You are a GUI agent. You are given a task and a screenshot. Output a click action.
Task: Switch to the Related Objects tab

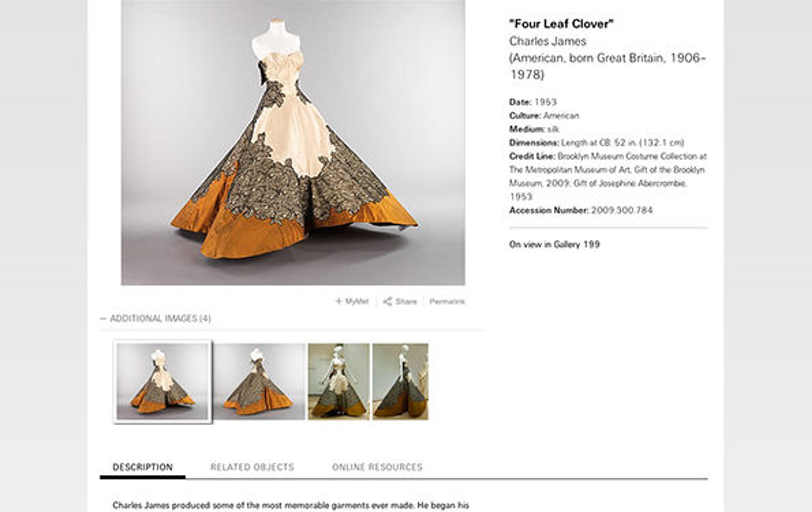pos(252,467)
